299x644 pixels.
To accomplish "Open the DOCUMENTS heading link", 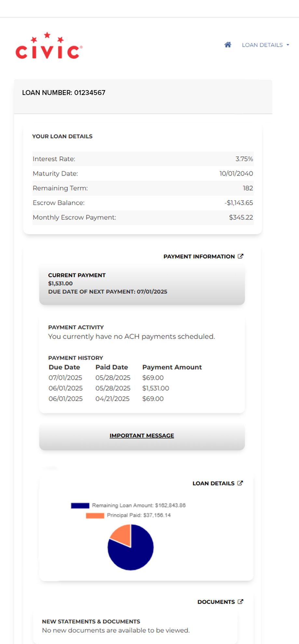I will 216,602.
